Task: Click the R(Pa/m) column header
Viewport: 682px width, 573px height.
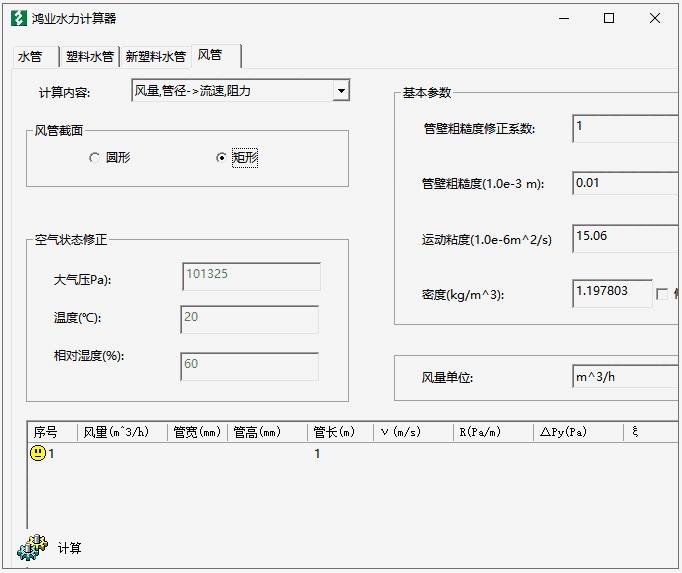Action: [x=493, y=432]
